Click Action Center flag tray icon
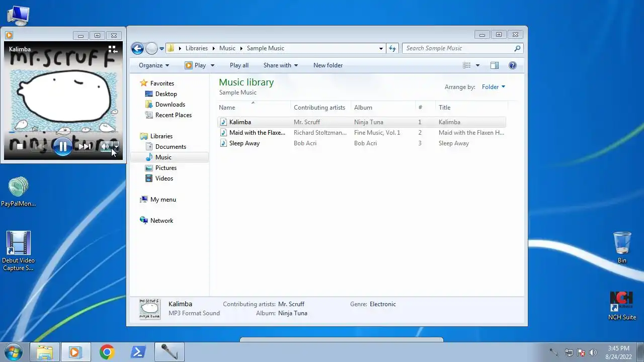Screen dimensions: 644x362 (x=581, y=352)
